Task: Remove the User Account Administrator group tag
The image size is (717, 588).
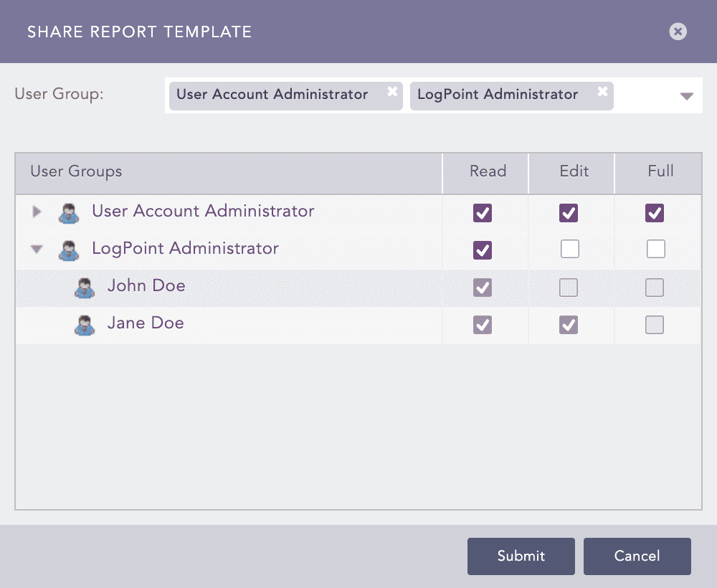Action: click(392, 90)
